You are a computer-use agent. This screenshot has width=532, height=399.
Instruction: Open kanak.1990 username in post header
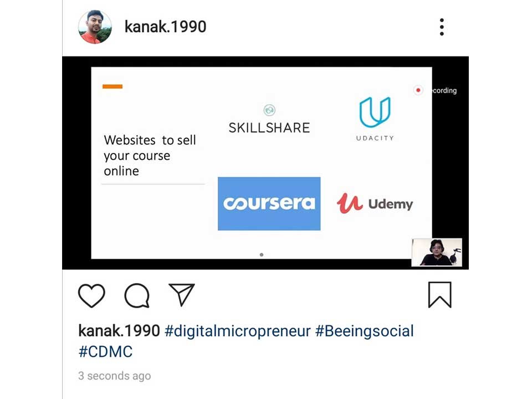tap(165, 27)
